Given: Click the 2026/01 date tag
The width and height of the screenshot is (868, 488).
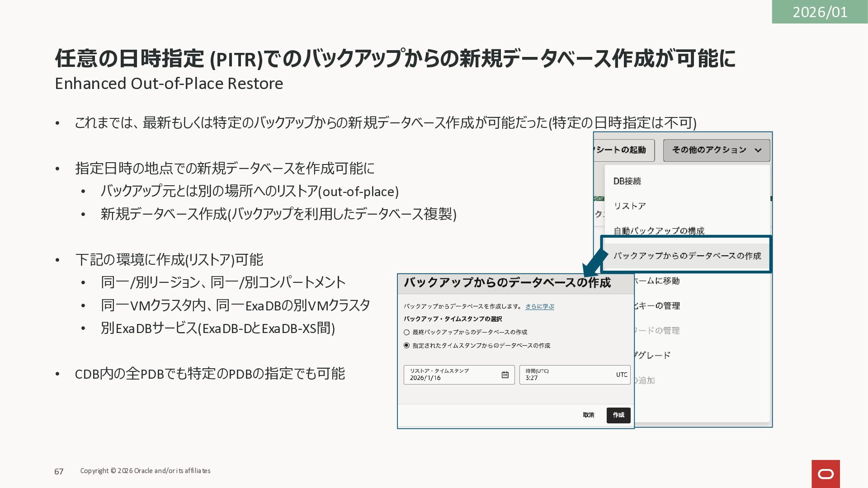Looking at the screenshot, I should pyautogui.click(x=820, y=12).
